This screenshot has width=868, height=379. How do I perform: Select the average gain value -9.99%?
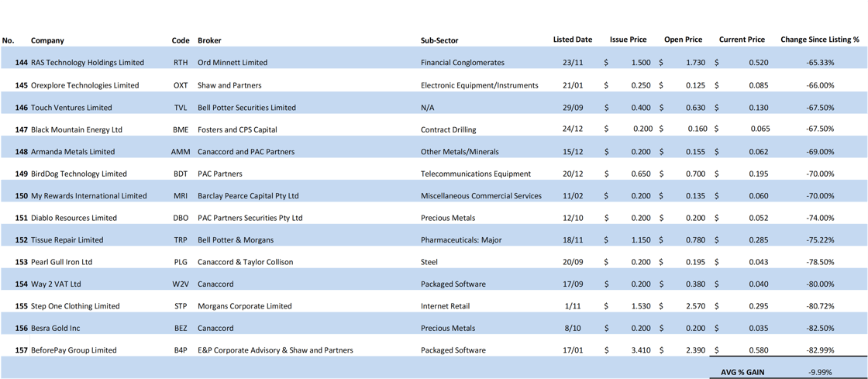[x=821, y=372]
